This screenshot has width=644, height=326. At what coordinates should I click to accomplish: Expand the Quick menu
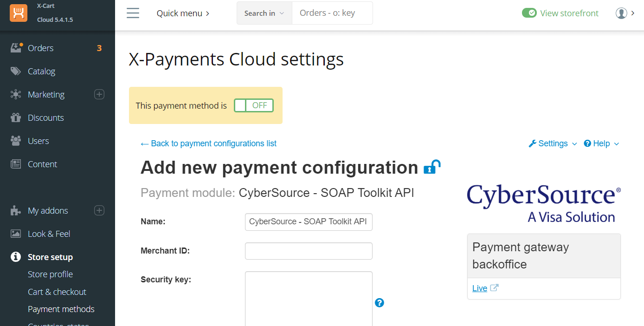[183, 13]
